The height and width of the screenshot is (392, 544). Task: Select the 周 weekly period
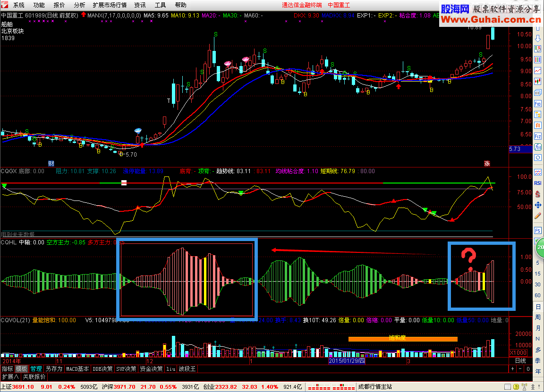click(x=538, y=317)
